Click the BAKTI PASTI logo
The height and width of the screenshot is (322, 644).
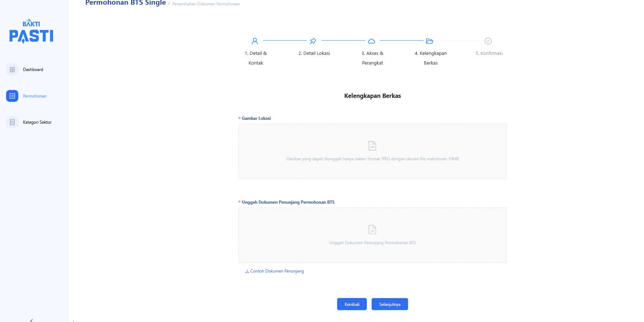(31, 32)
